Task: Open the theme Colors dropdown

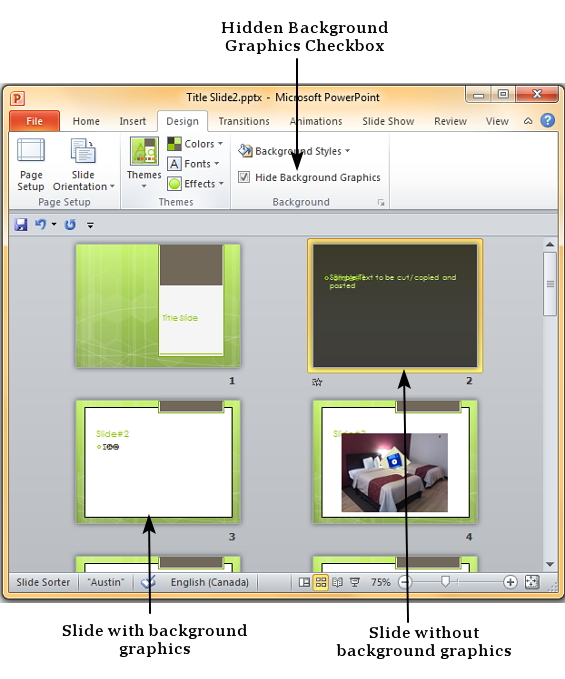Action: click(195, 144)
